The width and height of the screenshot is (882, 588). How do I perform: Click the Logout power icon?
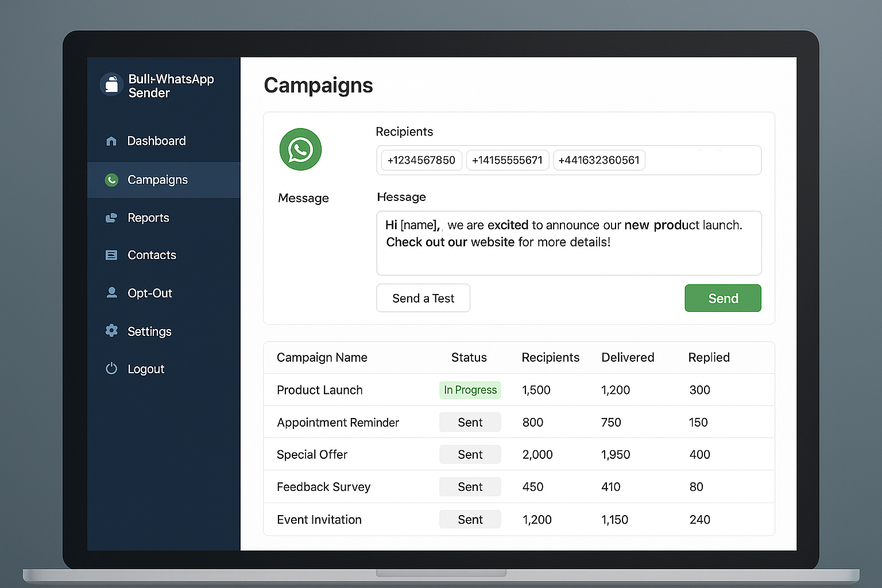[111, 369]
